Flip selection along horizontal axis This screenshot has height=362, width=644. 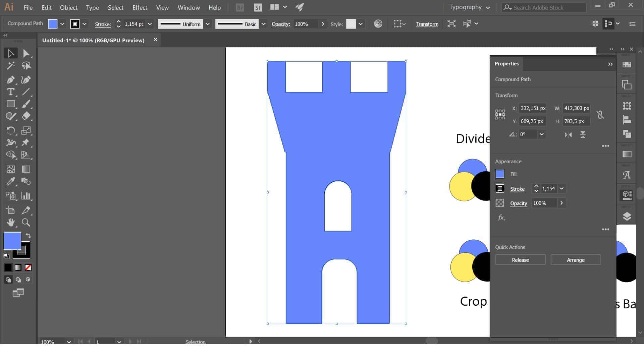(568, 135)
